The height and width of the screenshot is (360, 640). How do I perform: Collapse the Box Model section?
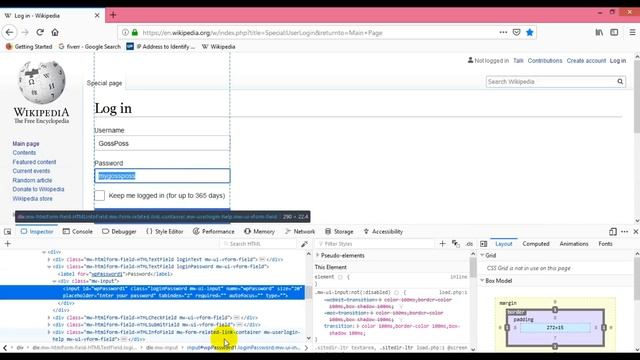click(x=482, y=281)
